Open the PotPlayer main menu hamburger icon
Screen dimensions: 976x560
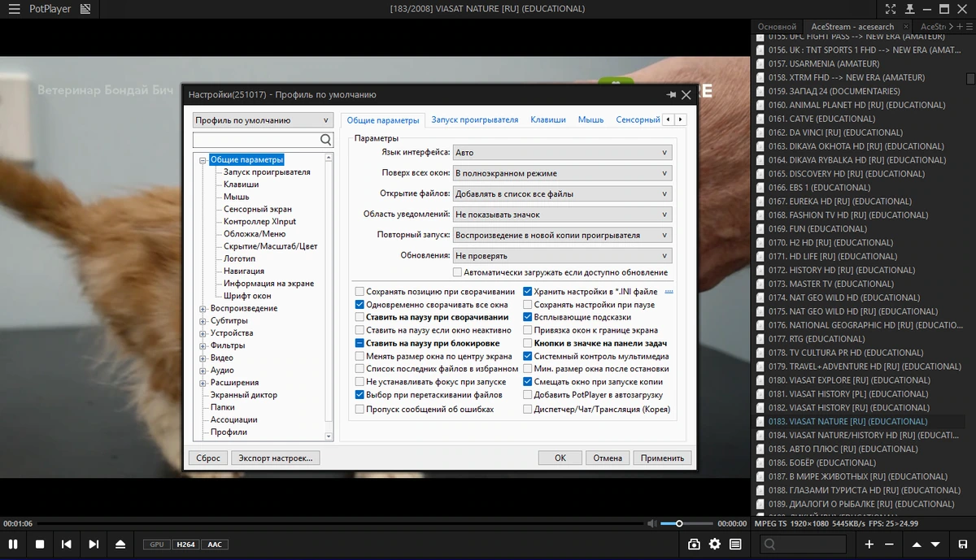tap(14, 9)
